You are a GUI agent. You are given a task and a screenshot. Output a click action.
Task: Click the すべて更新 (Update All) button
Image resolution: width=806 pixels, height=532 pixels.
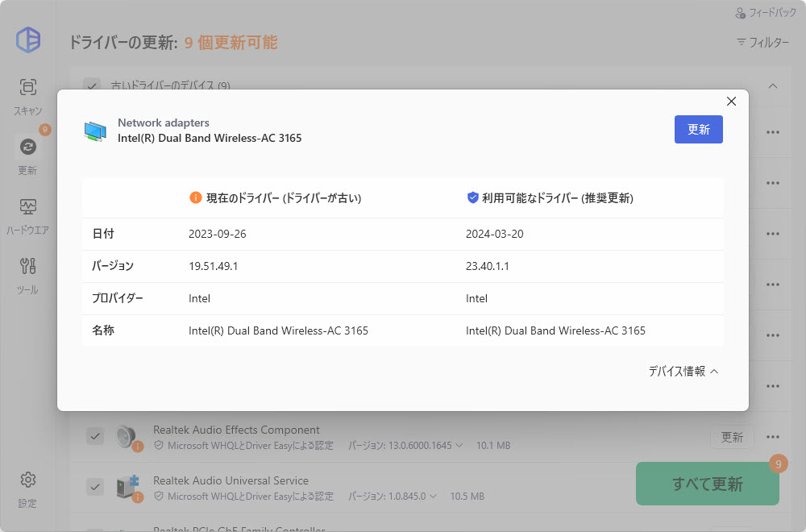pos(708,484)
